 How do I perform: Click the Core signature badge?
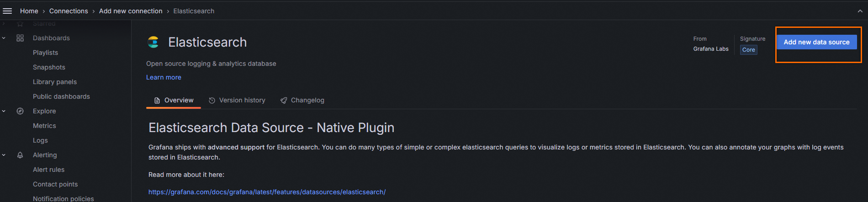748,50
